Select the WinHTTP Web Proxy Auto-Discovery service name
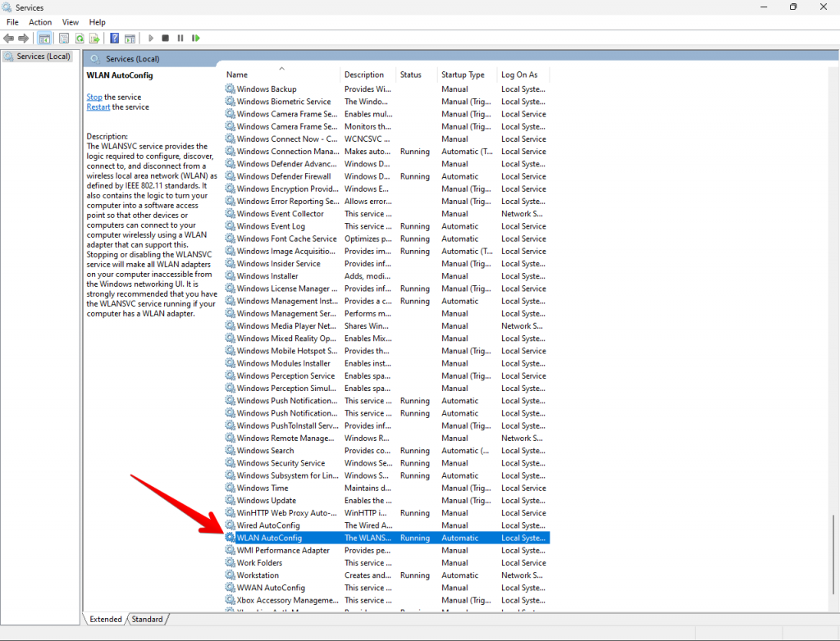840x641 pixels. pyautogui.click(x=286, y=513)
